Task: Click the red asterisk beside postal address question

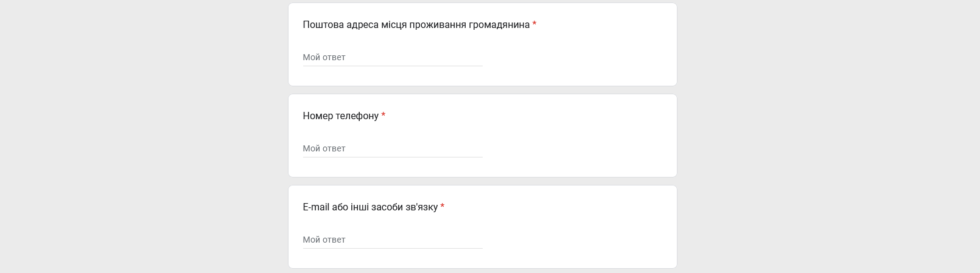Action: 534,24
